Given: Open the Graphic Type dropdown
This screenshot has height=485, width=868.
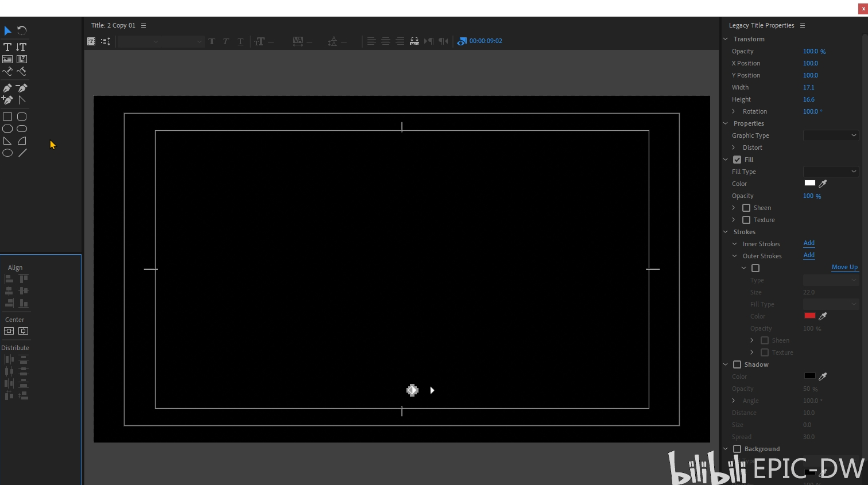Looking at the screenshot, I should (x=831, y=135).
